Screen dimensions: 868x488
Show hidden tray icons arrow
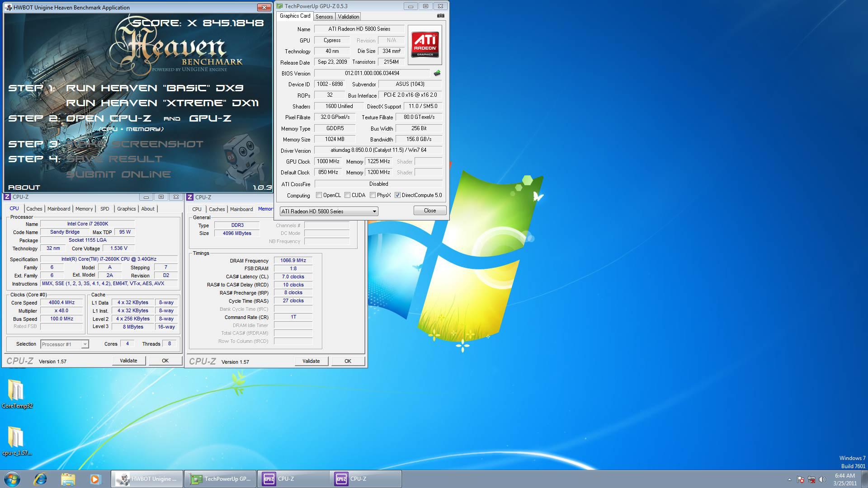[x=789, y=479]
